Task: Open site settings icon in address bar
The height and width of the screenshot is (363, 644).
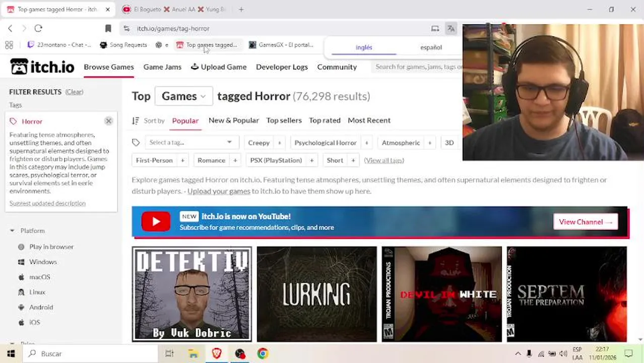Action: 126,29
